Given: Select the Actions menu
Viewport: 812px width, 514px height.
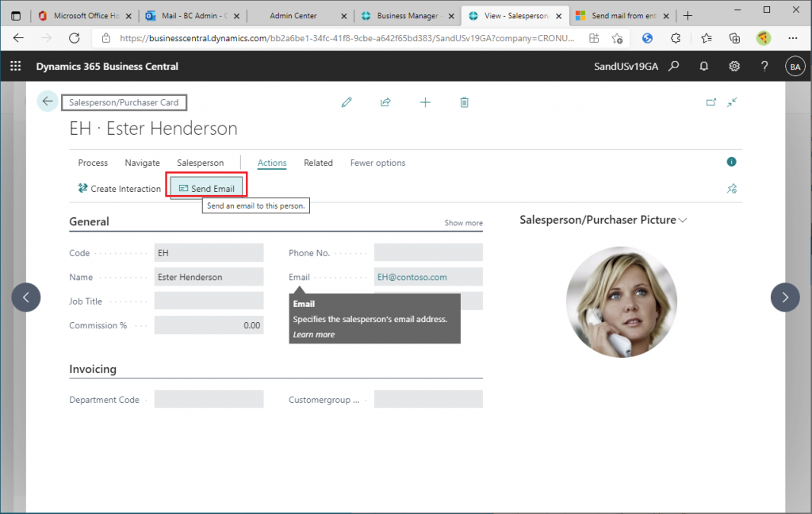Looking at the screenshot, I should pyautogui.click(x=272, y=163).
